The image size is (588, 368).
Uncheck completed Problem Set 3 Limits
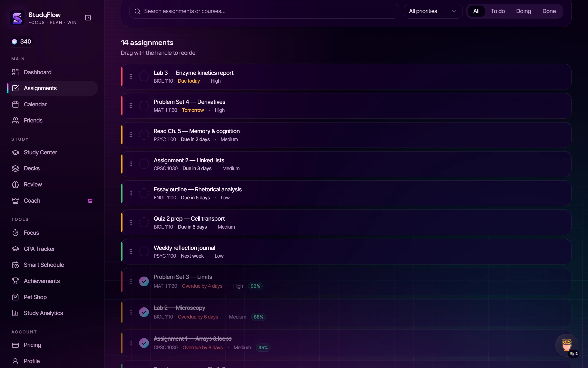[144, 281]
